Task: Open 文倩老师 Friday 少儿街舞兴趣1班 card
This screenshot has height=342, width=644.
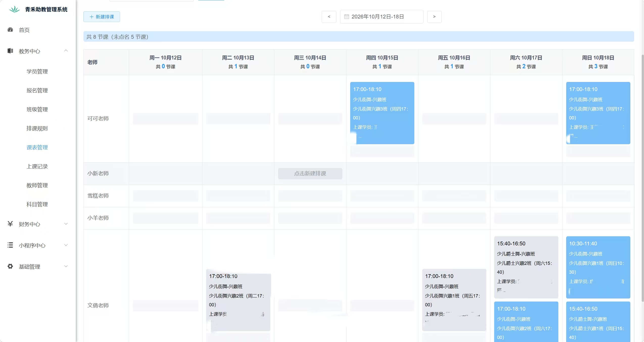Action: (x=454, y=300)
